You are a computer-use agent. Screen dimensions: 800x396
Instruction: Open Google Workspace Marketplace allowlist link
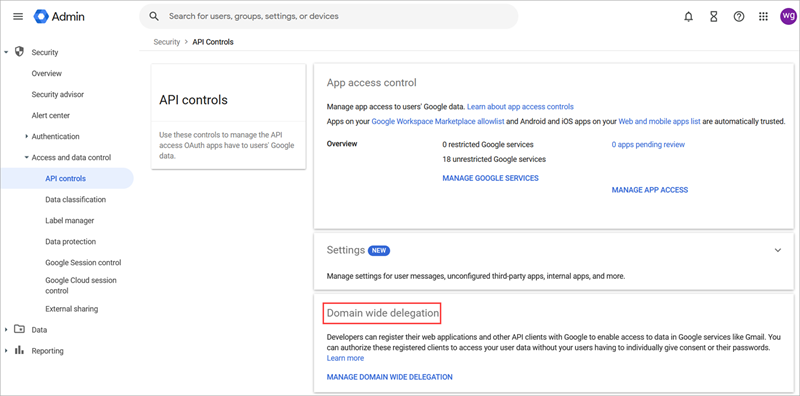438,121
